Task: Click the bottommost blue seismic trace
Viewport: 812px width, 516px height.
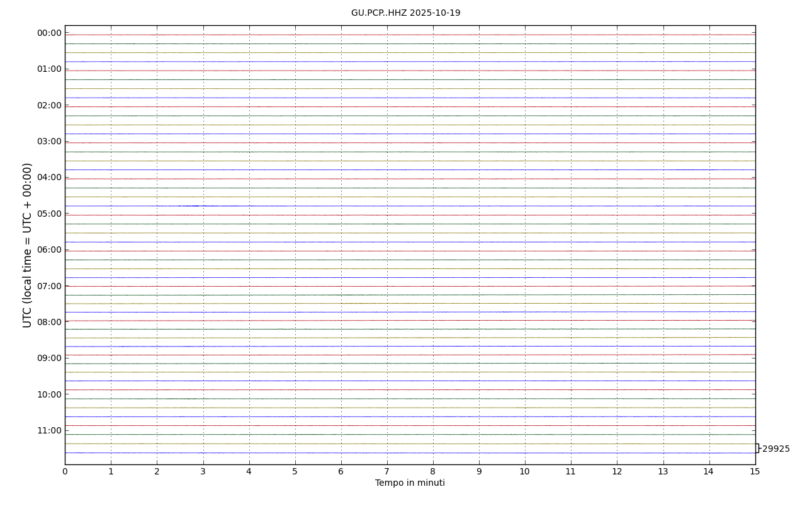Action: pos(409,452)
